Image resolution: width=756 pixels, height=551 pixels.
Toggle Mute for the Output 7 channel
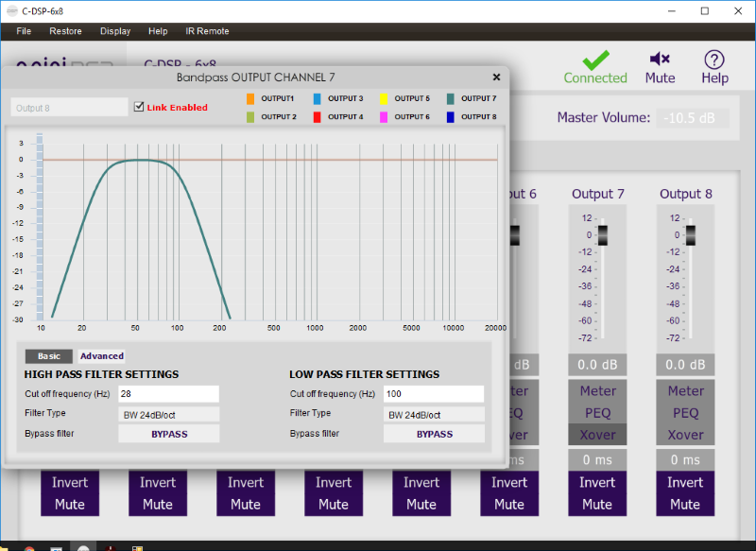tap(597, 505)
